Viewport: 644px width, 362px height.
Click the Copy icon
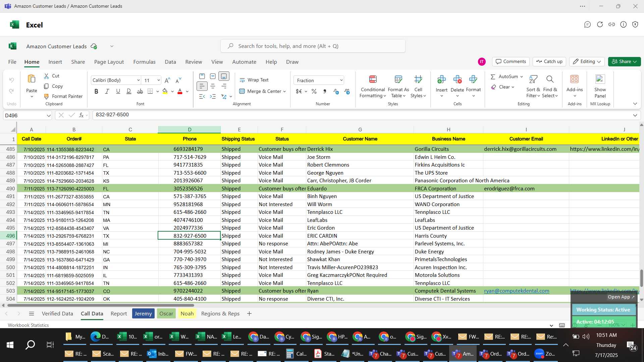(x=47, y=86)
